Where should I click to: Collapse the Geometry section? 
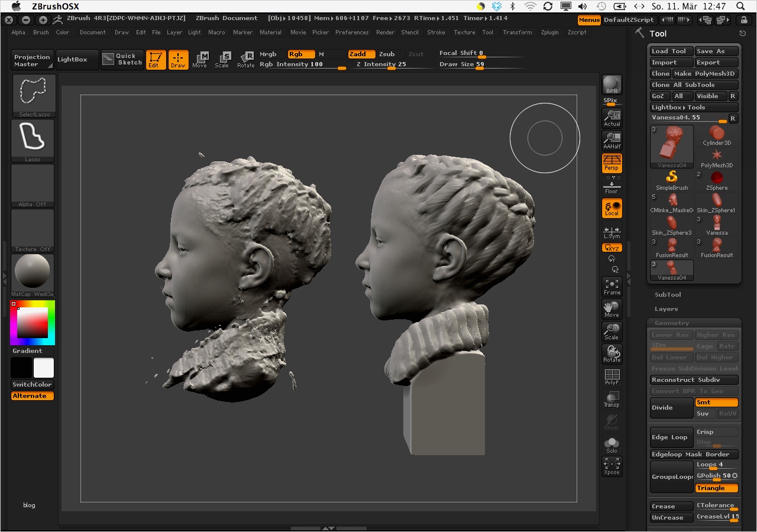pos(671,323)
